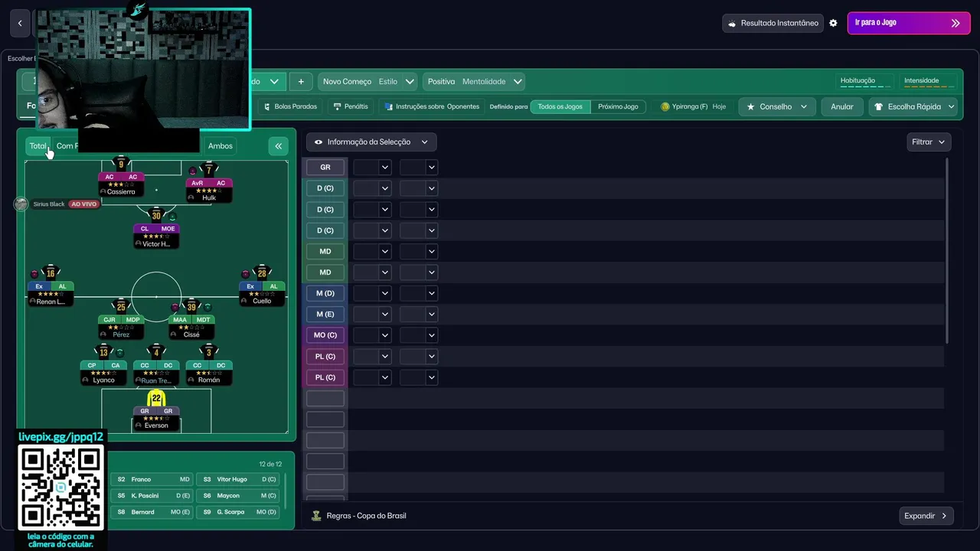This screenshot has width=980, height=551.
Task: Click the GR position row label
Action: [x=325, y=167]
